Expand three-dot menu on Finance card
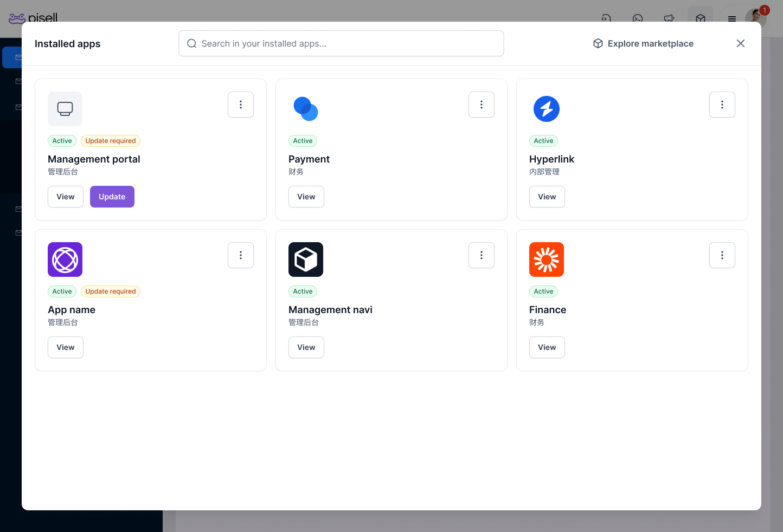The image size is (783, 532). point(722,255)
